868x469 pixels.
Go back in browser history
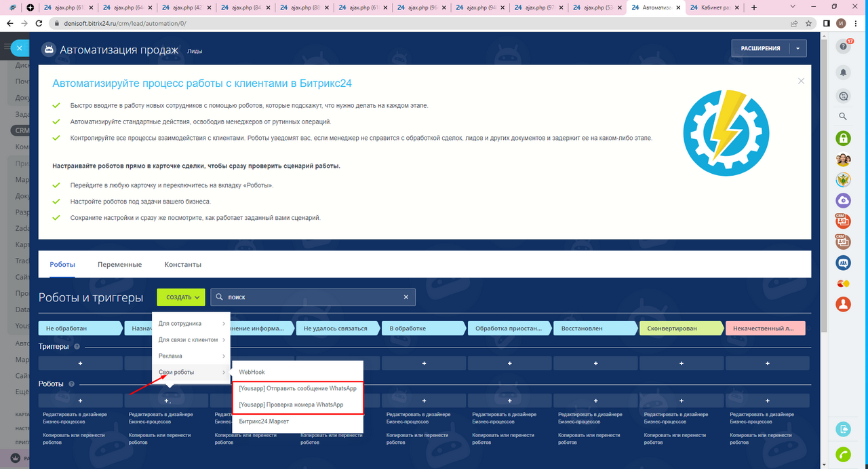pos(10,23)
